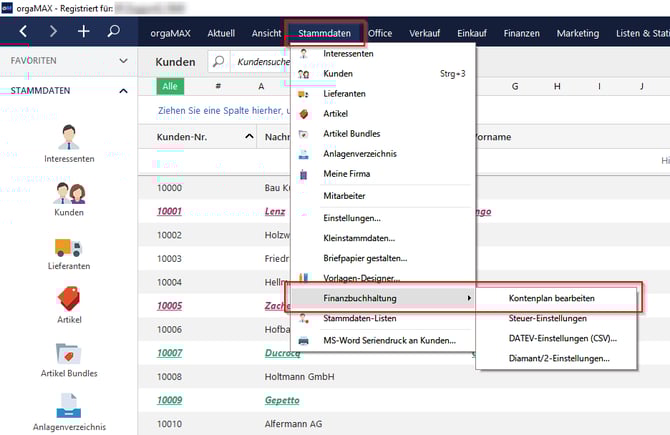Screen dimensions: 670x435
Task: Expand the Favoriten section
Action: click(123, 61)
